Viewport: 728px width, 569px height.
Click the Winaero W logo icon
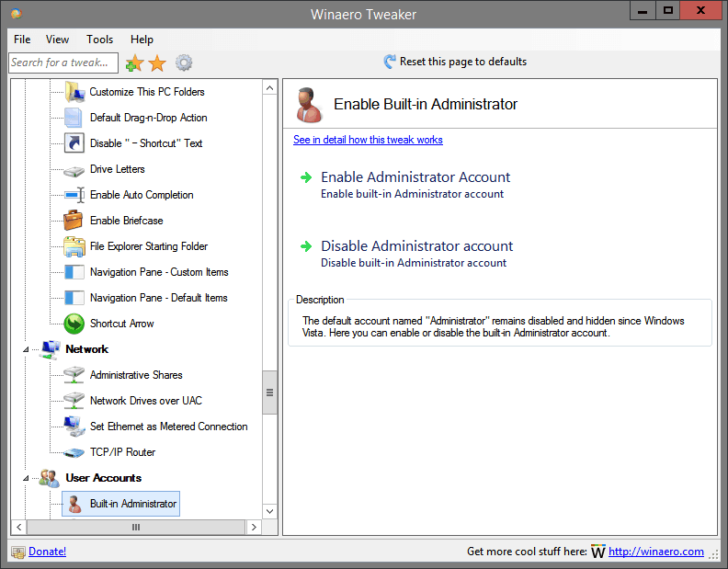click(598, 552)
